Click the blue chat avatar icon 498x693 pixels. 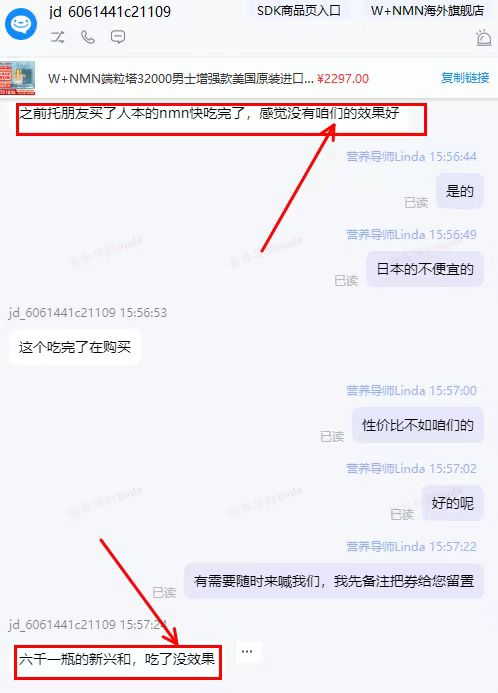pyautogui.click(x=21, y=23)
